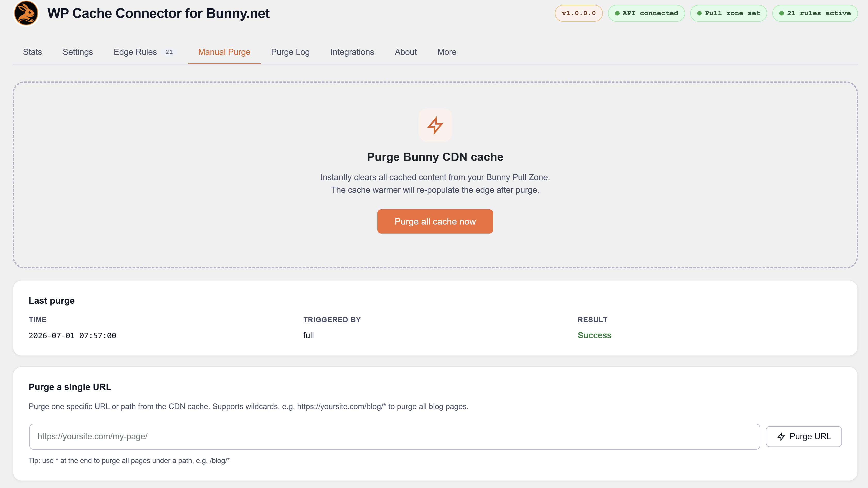Click the lightning bolt purge icon
The height and width of the screenshot is (488, 868).
pyautogui.click(x=435, y=125)
